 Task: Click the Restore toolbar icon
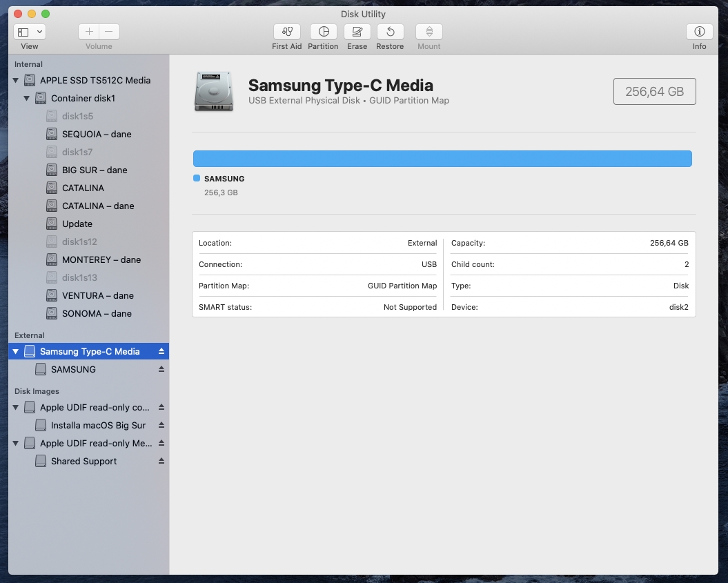[x=390, y=32]
